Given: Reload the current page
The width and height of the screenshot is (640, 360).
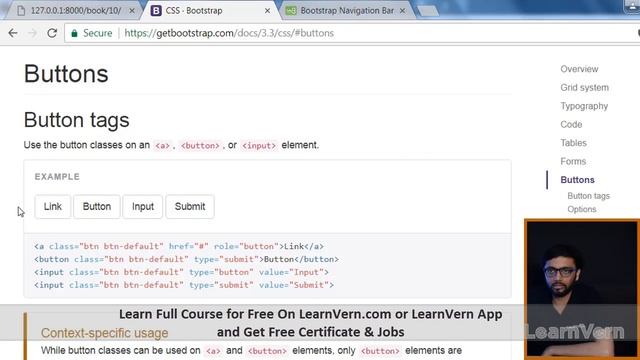Looking at the screenshot, I should click(52, 33).
